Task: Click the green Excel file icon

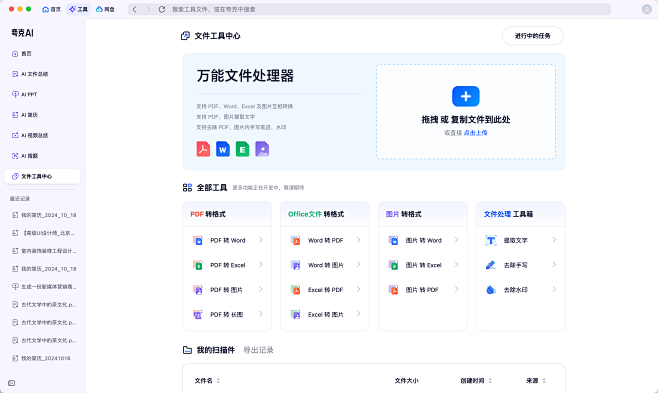Action: coord(243,149)
